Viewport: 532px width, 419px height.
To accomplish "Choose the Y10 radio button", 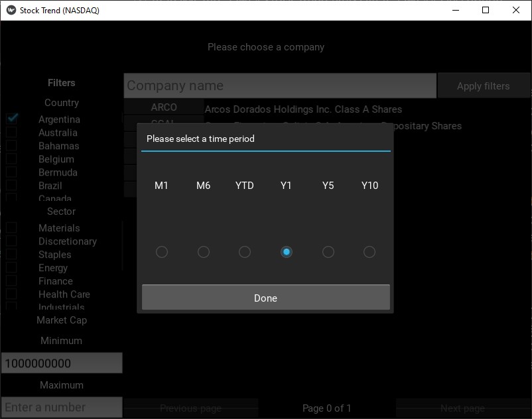I will tap(369, 252).
